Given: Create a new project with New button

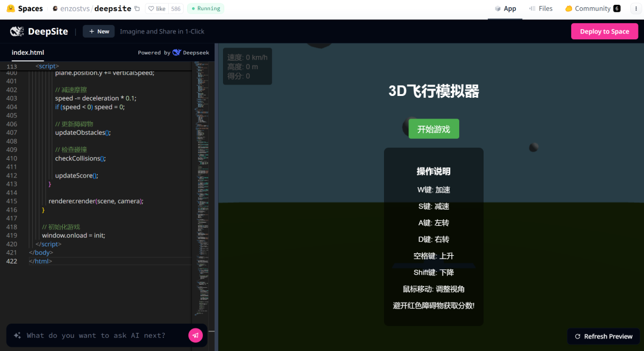Looking at the screenshot, I should pos(98,31).
